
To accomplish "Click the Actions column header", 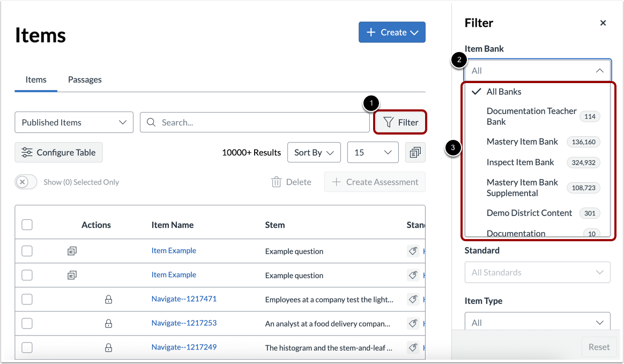I will pos(96,225).
